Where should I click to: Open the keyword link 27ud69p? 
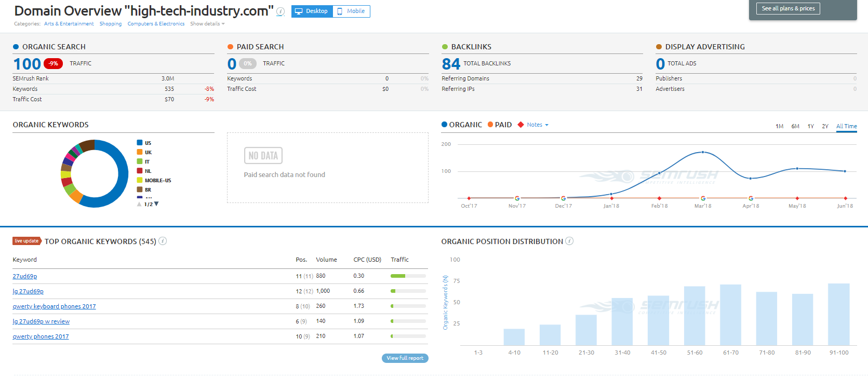tap(25, 276)
